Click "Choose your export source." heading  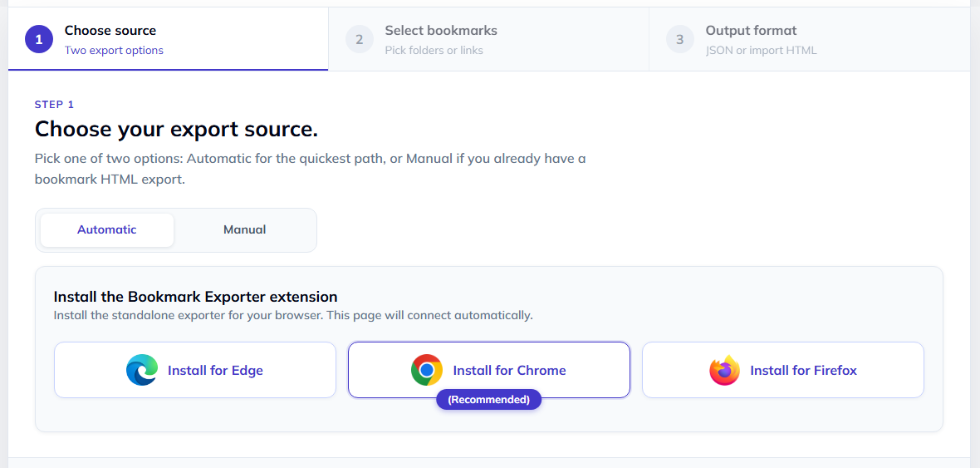point(176,129)
